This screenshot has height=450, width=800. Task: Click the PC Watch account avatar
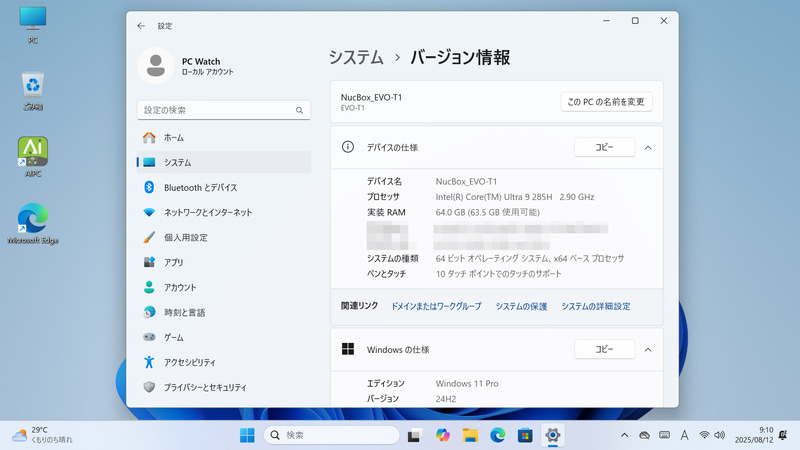(x=156, y=66)
